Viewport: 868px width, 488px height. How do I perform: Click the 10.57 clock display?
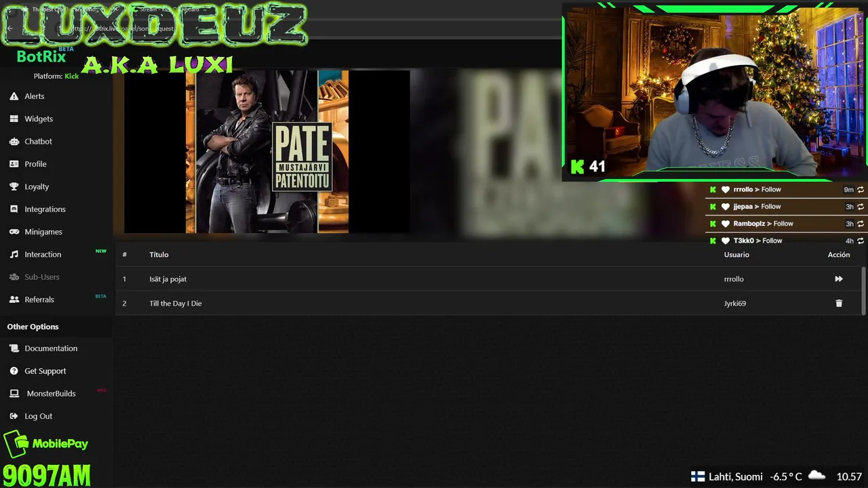point(849,476)
